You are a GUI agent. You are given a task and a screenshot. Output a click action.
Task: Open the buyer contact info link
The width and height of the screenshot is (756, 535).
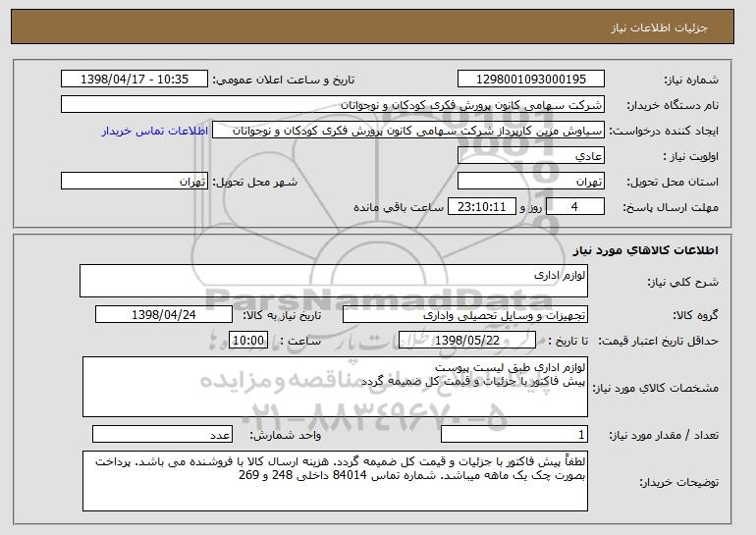(155, 132)
